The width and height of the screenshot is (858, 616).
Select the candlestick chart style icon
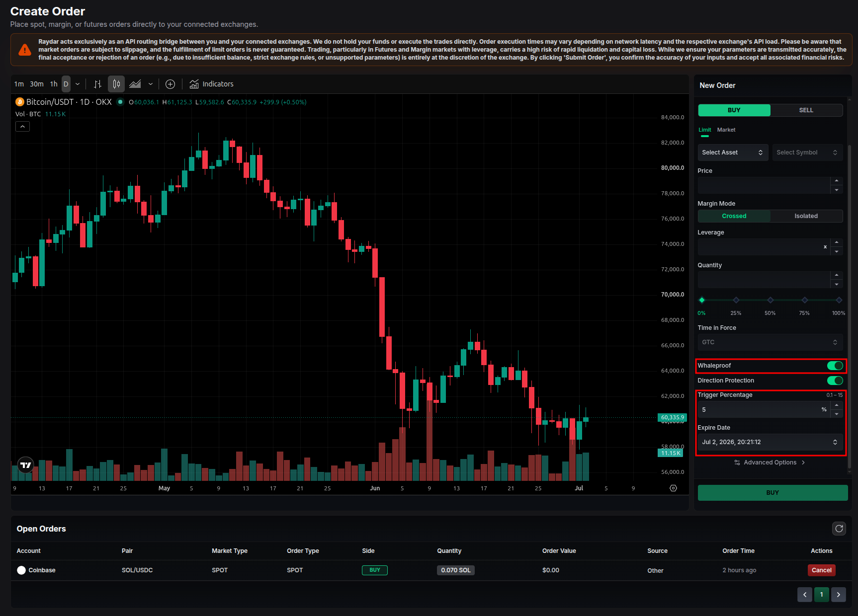coord(116,84)
